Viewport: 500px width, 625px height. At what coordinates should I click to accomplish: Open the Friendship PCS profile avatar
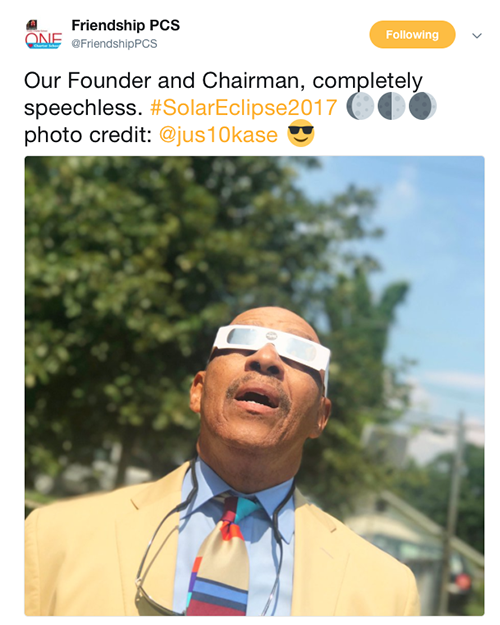(x=43, y=35)
